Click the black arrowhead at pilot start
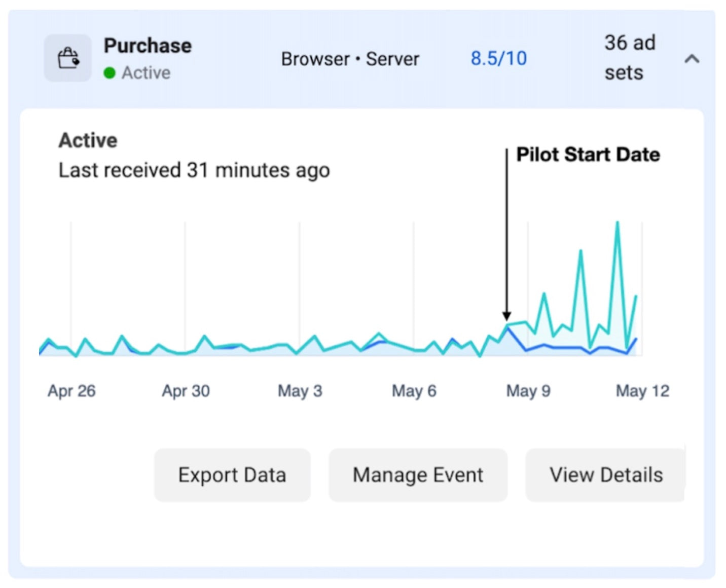Image resolution: width=726 pixels, height=588 pixels. coord(506,316)
